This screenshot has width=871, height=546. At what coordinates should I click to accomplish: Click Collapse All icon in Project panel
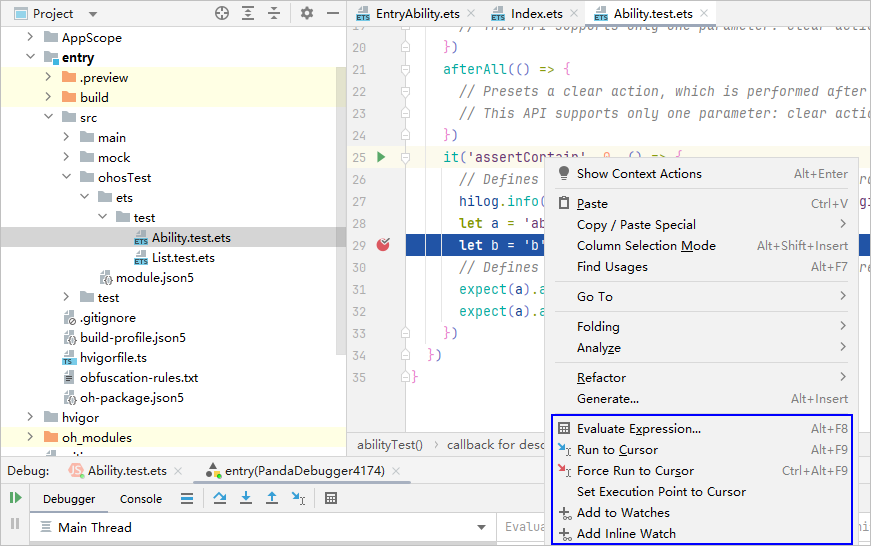274,14
